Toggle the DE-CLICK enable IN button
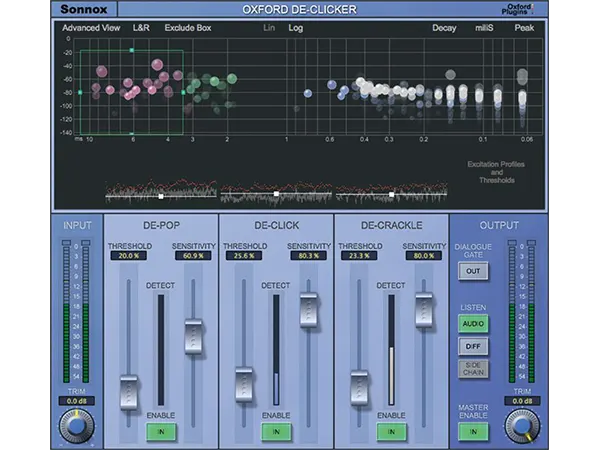600x450 pixels. [276, 432]
